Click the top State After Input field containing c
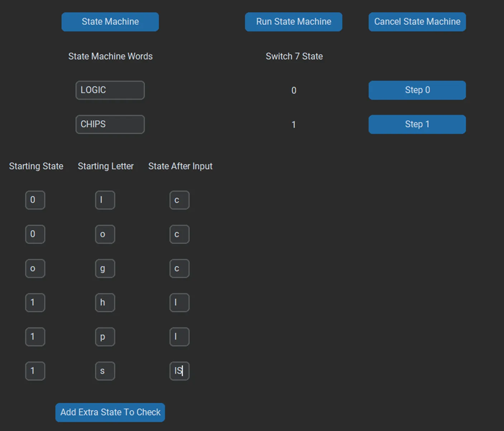 pyautogui.click(x=179, y=200)
